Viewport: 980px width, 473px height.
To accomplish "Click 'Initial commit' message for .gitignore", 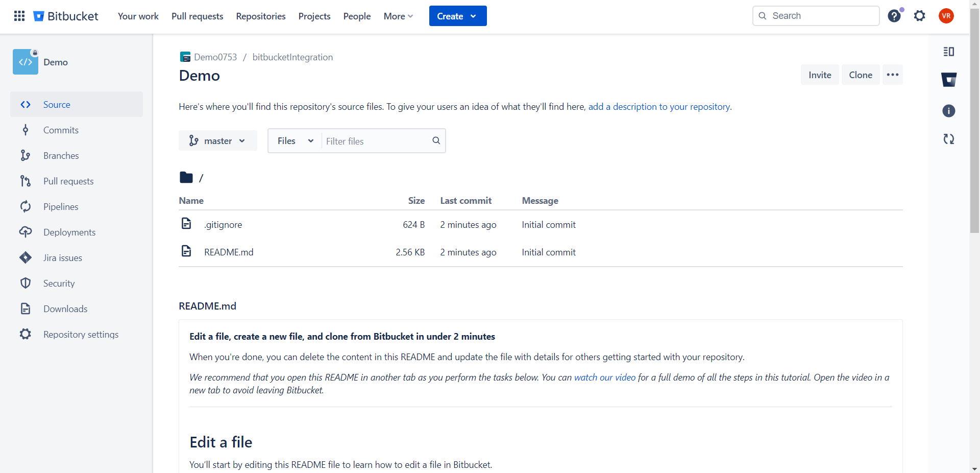I will (549, 225).
